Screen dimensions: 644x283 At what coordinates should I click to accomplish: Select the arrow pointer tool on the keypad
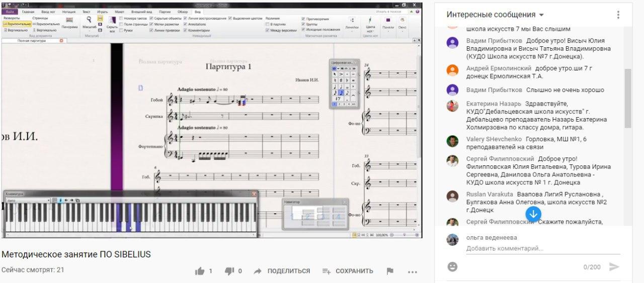point(335,74)
